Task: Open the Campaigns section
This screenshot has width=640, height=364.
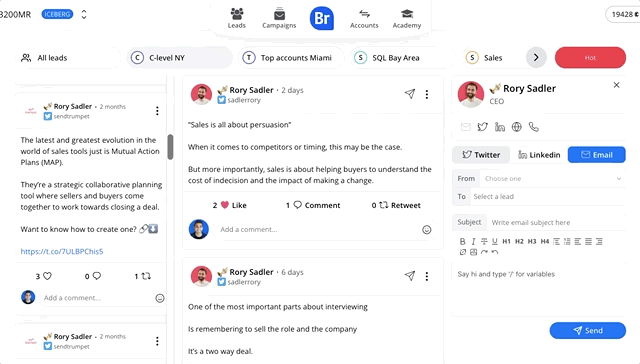Action: (x=279, y=18)
